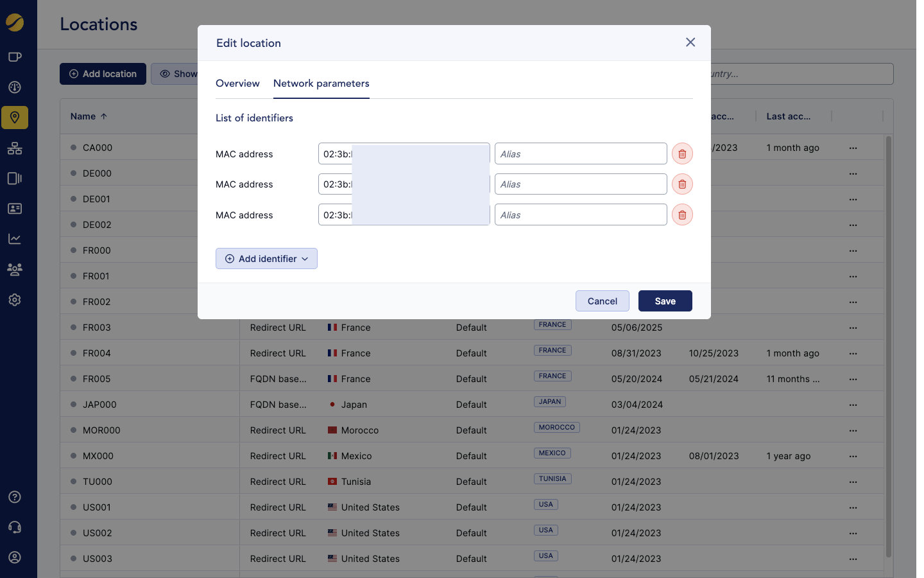Sort table by Name column header
The width and height of the screenshot is (924, 578).
point(83,116)
